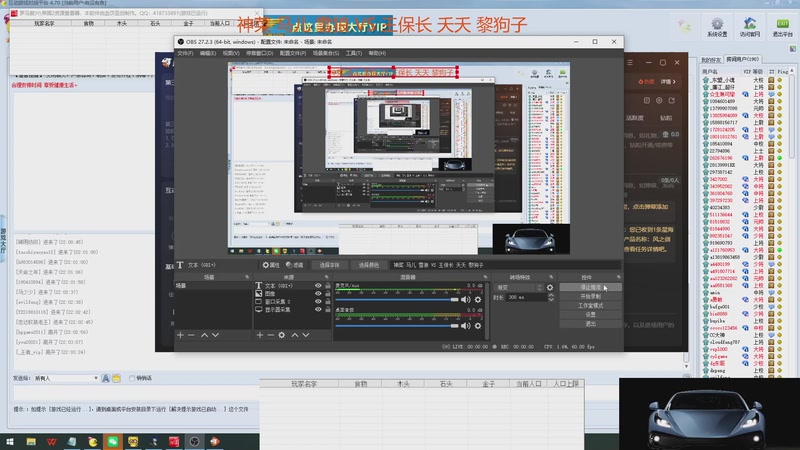Open source properties gear below sources list
The height and width of the screenshot is (450, 800).
tap(282, 335)
